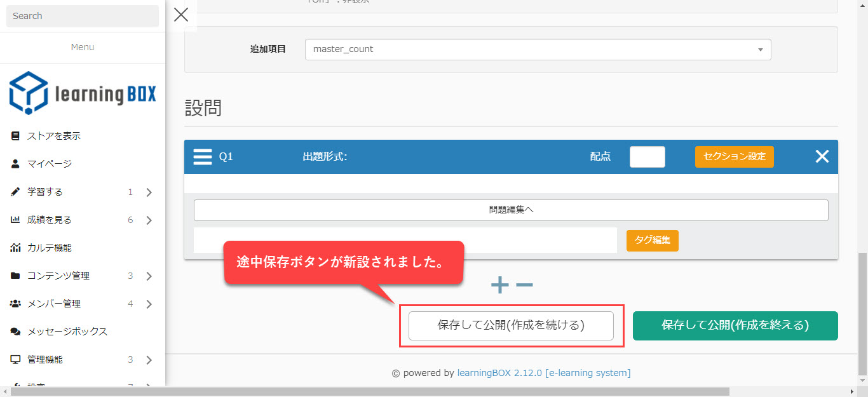
Task: Add a question with the plus icon
Action: pos(500,286)
